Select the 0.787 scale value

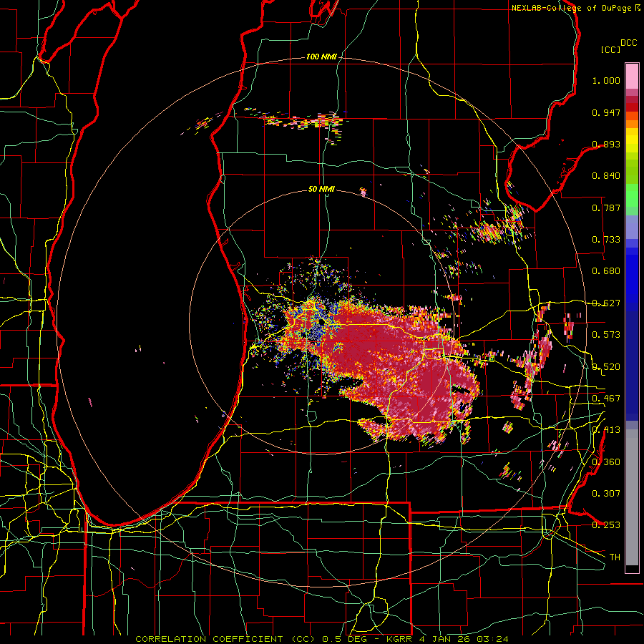(x=606, y=208)
